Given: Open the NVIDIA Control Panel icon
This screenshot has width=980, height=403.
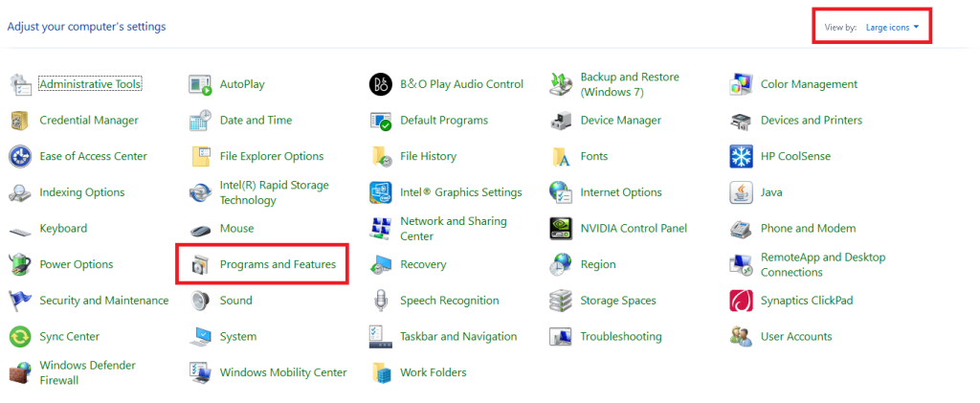Looking at the screenshot, I should [561, 229].
